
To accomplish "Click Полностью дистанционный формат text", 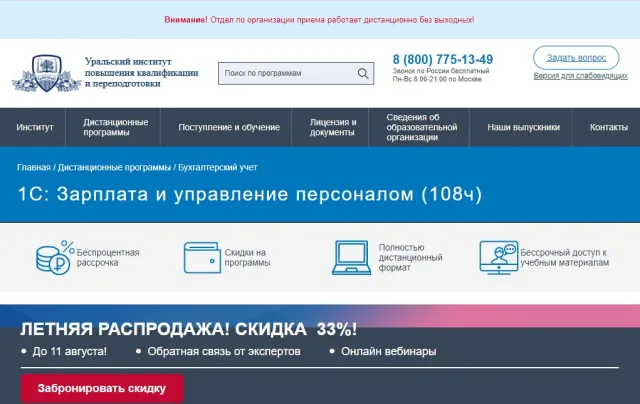I will [410, 257].
